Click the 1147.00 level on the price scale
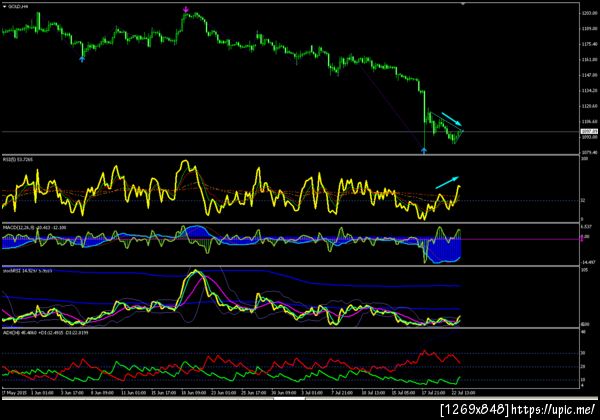Image resolution: width=600 pixels, height=420 pixels. point(590,75)
